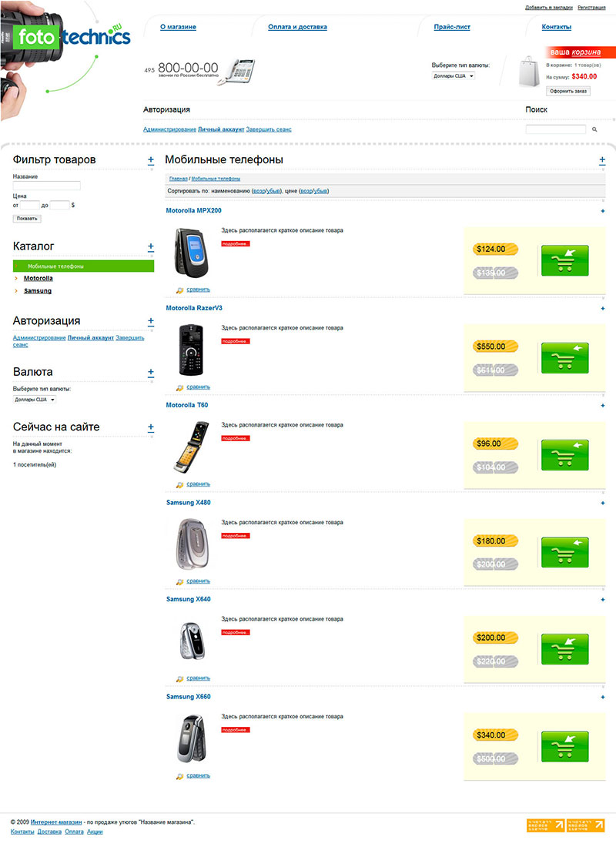Click the fototechnics logo
Image resolution: width=616 pixels, height=847 pixels.
click(74, 37)
